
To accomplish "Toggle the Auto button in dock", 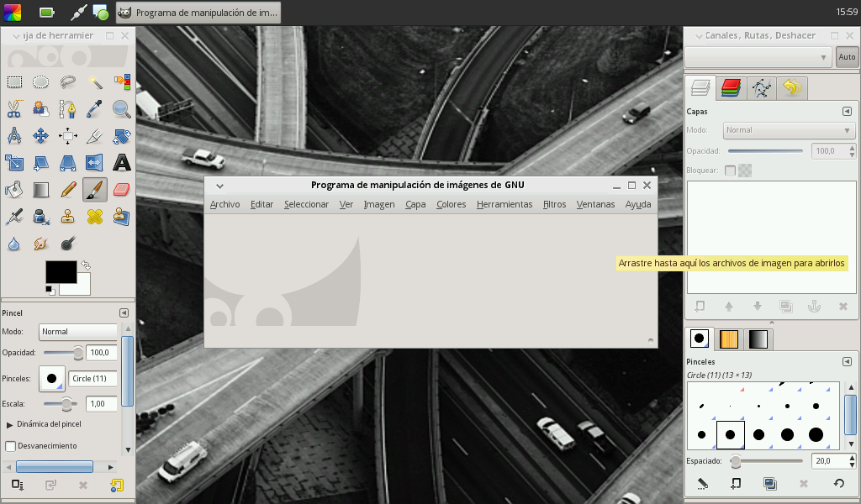I will point(847,57).
